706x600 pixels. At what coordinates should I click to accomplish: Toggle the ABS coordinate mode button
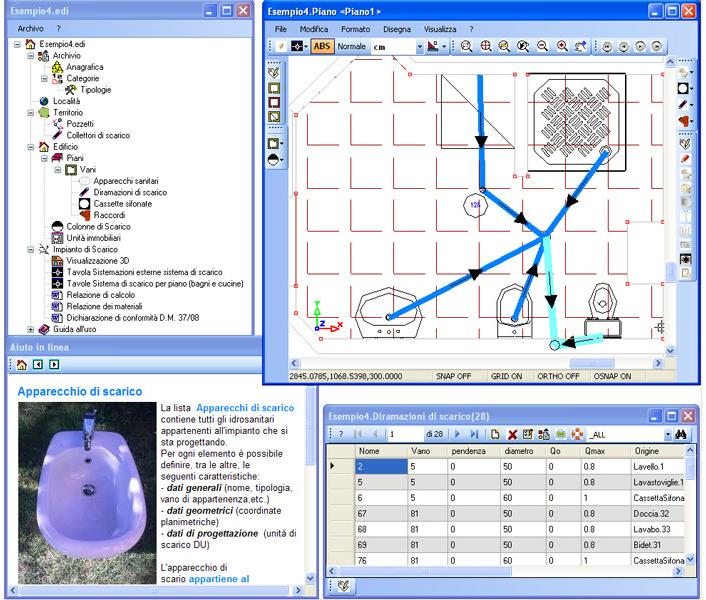point(322,46)
